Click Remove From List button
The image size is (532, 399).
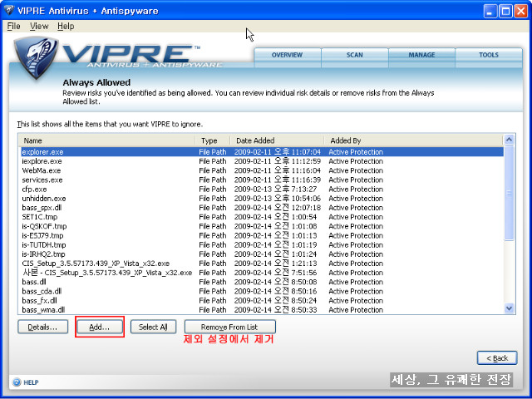point(229,327)
